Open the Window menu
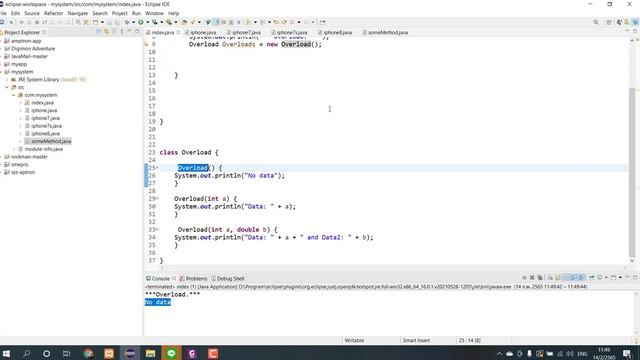This screenshot has width=640, height=360. coord(154,13)
